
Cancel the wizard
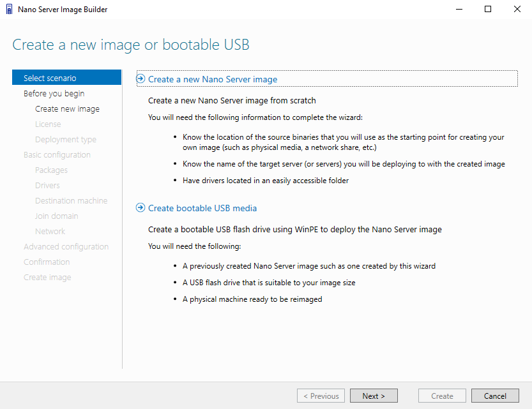coord(495,396)
